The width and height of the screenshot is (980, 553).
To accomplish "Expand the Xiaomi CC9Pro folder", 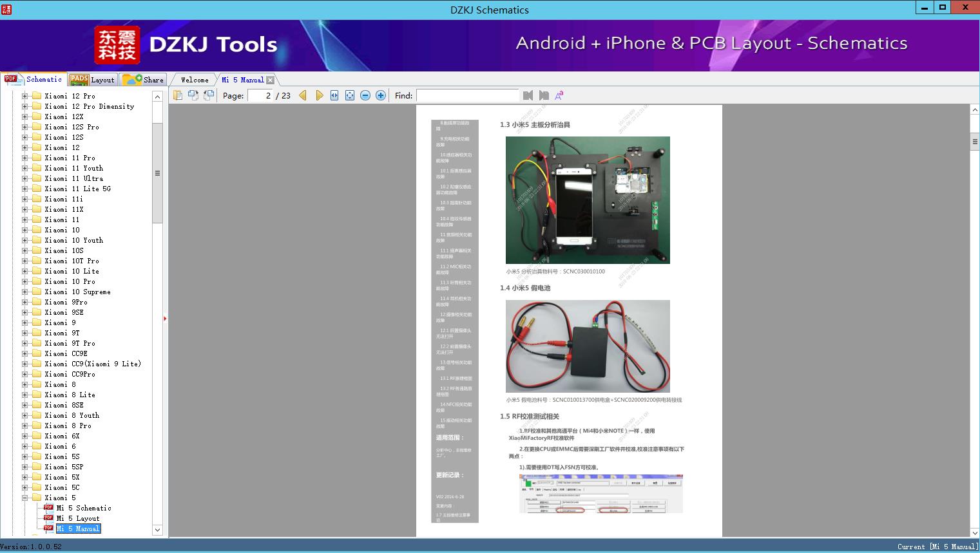I will tap(25, 374).
